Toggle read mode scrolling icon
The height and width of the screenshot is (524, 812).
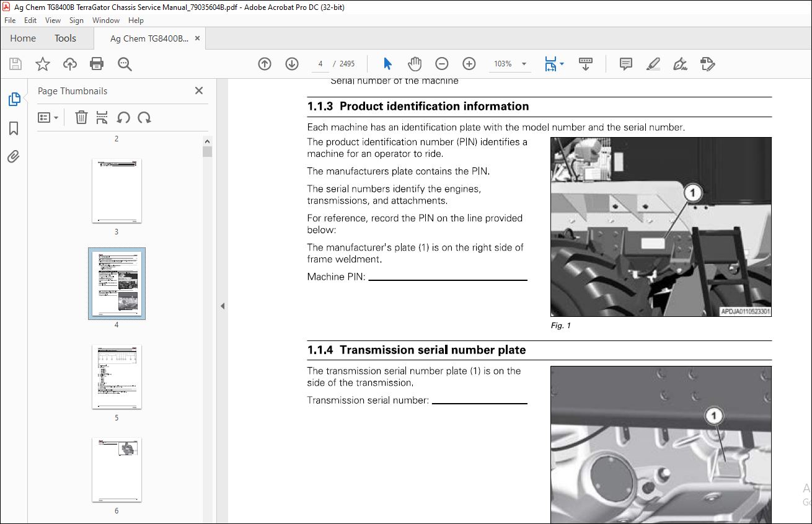pos(585,64)
